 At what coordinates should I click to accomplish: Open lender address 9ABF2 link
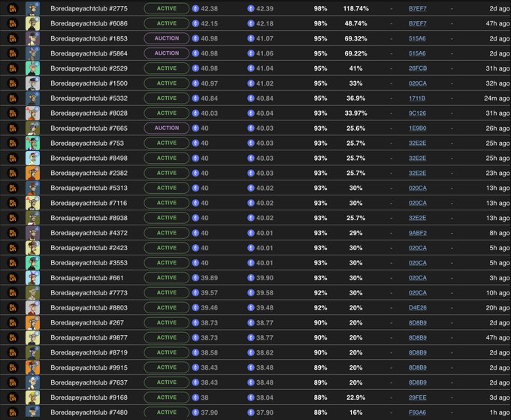click(418, 233)
